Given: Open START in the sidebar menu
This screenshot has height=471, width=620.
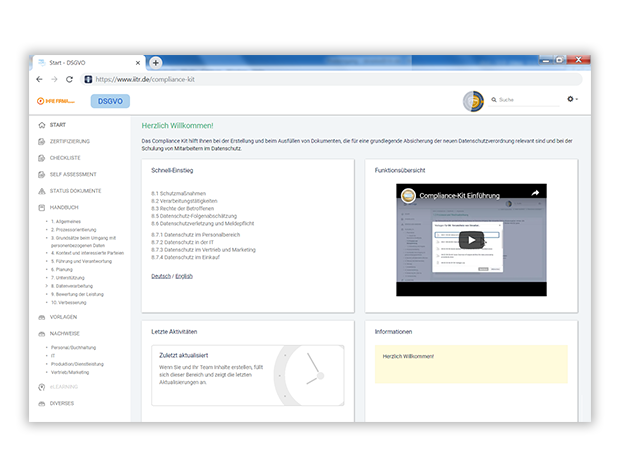Looking at the screenshot, I should tap(58, 125).
